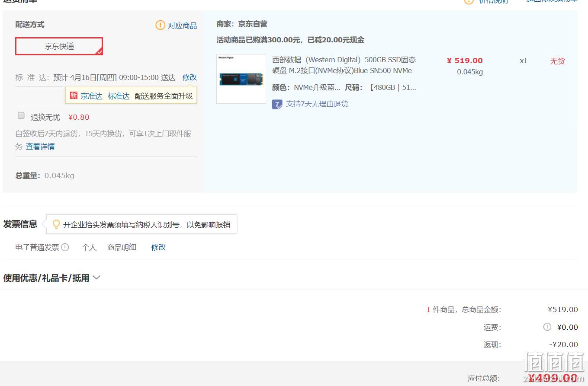The width and height of the screenshot is (588, 386).
Task: Click the 已减20.00元现金 promotion text
Action: (336, 40)
